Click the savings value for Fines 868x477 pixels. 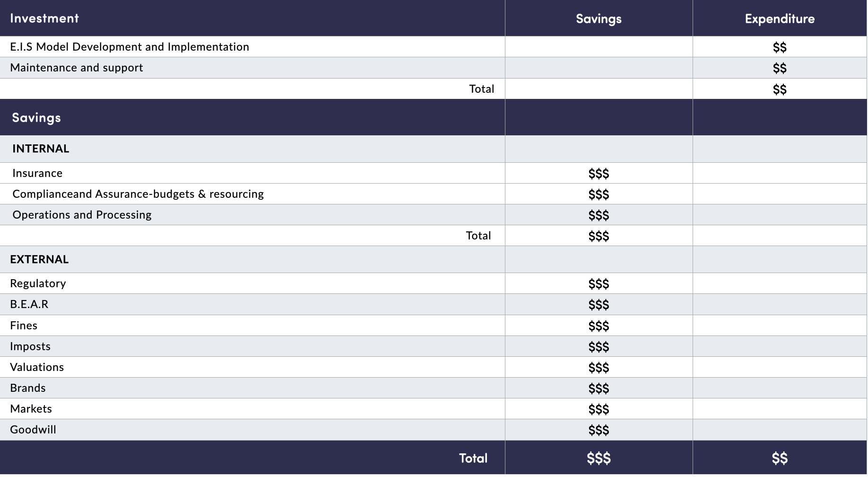pos(599,326)
